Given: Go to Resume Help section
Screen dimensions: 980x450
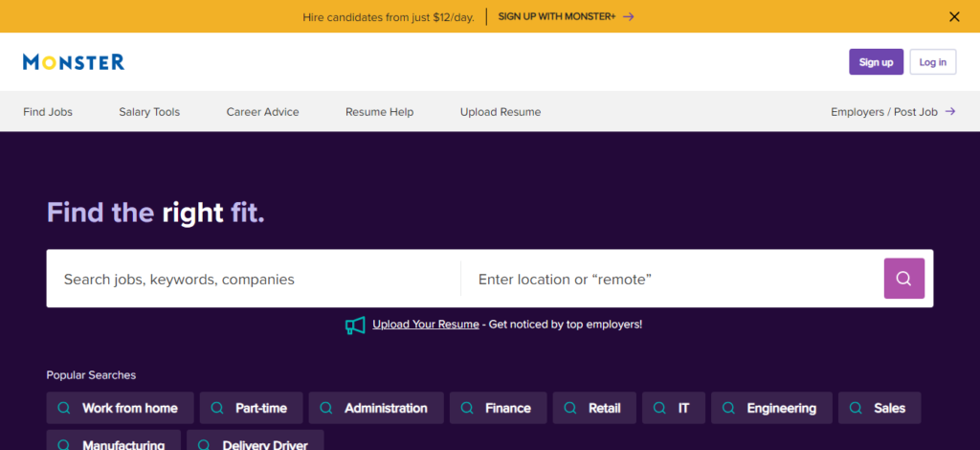Looking at the screenshot, I should pos(379,112).
